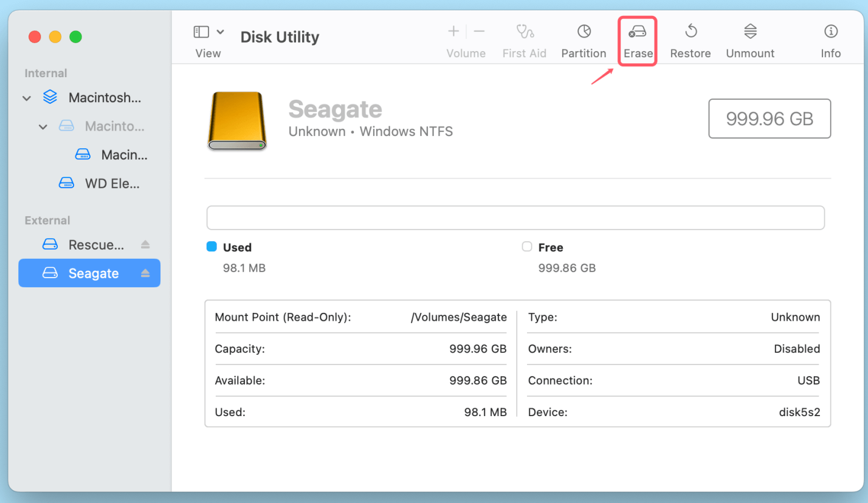Click the storage usage bar
This screenshot has height=503, width=868.
point(515,217)
